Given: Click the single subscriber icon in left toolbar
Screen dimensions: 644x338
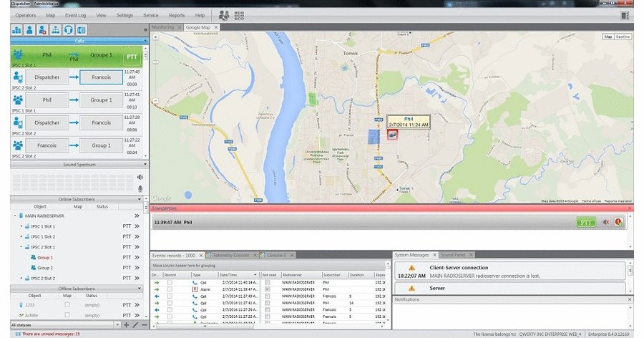Looking at the screenshot, I should coord(29,30).
